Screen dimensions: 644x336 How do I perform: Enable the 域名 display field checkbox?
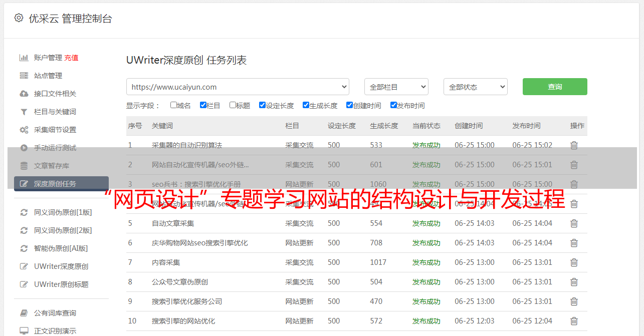coord(173,105)
